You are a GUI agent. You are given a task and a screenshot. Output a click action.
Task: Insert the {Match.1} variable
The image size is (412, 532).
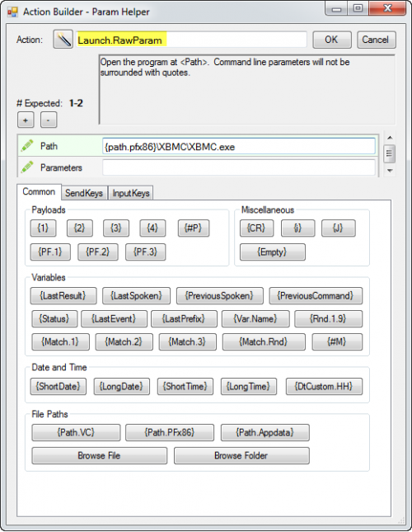tap(60, 342)
